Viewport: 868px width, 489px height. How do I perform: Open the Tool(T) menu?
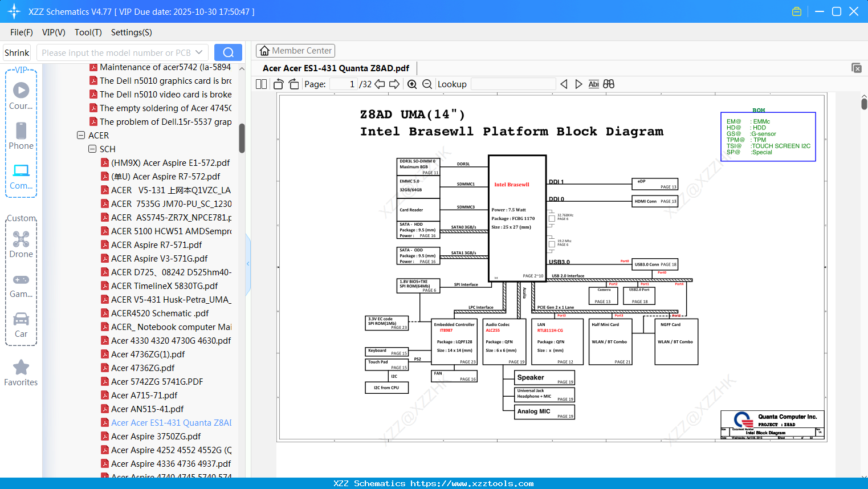[88, 32]
